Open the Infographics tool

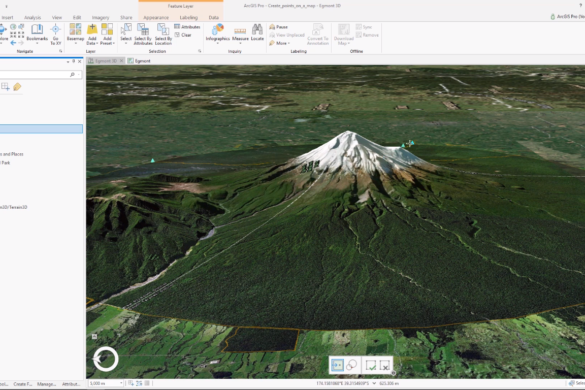[x=218, y=33]
